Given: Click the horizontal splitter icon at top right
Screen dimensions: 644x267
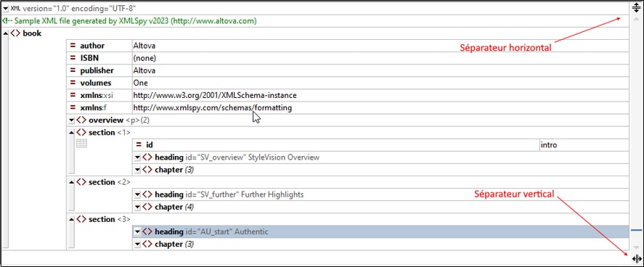Looking at the screenshot, I should click(636, 7).
